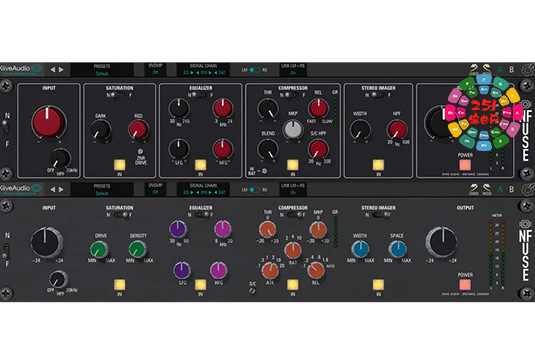Go to previous preset in bottom plugin
535x363 pixels.
click(53, 189)
